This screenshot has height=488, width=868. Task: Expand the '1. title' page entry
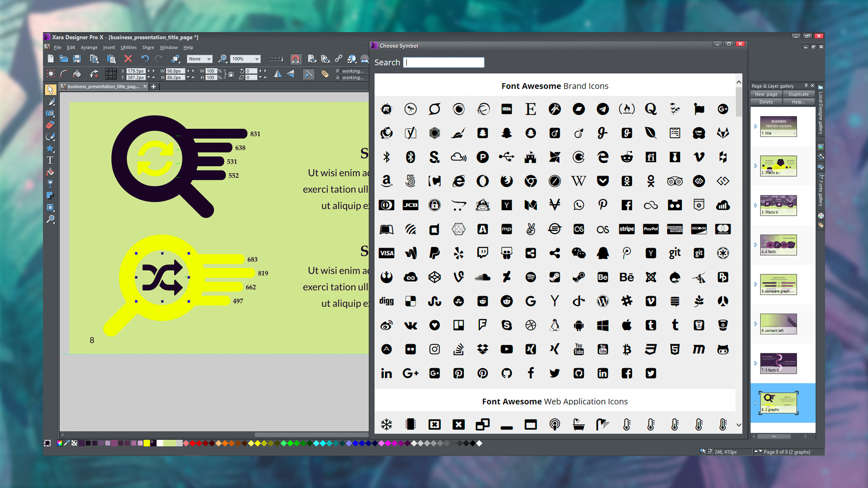[756, 127]
